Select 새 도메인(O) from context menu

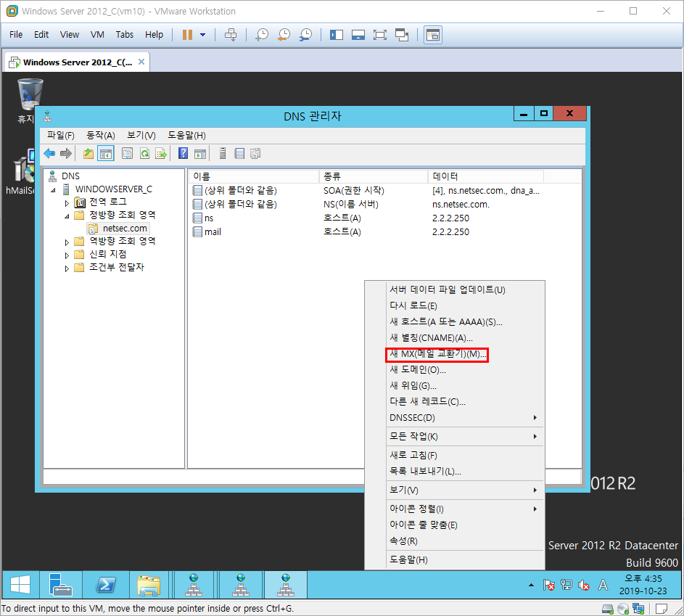point(465,370)
